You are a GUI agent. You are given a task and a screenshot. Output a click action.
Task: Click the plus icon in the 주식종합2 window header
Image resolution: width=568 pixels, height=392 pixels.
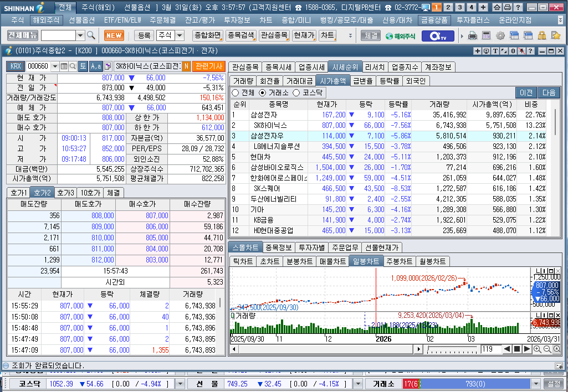pyautogui.click(x=478, y=51)
